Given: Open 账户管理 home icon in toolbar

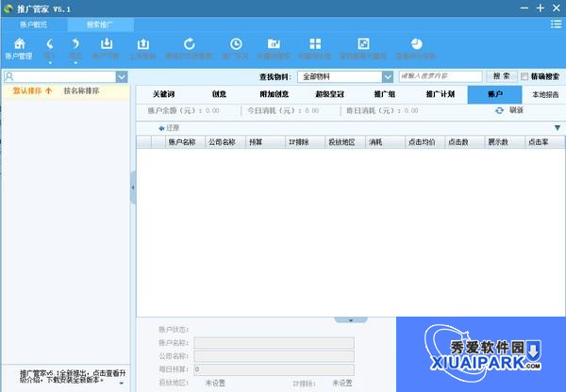Looking at the screenshot, I should [x=19, y=44].
